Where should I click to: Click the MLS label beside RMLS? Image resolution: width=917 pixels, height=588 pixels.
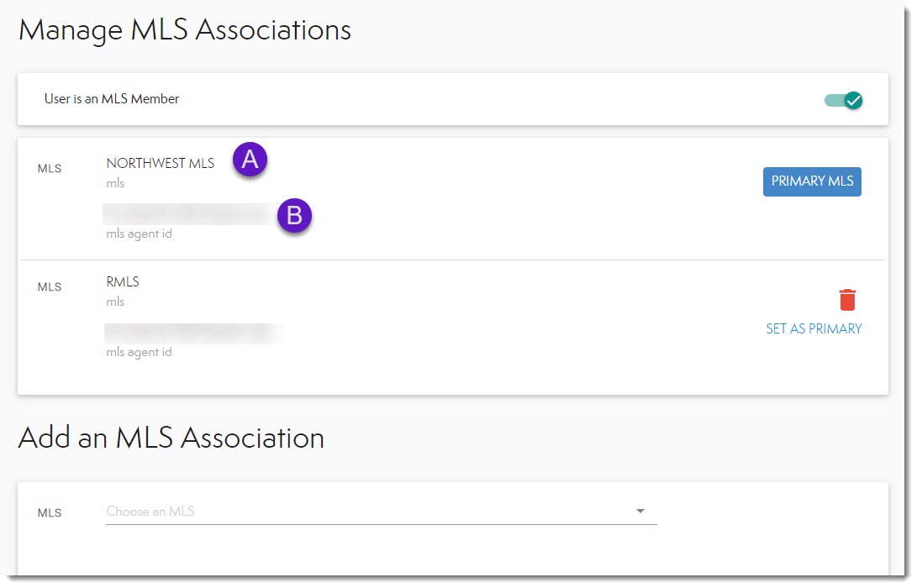[x=50, y=287]
